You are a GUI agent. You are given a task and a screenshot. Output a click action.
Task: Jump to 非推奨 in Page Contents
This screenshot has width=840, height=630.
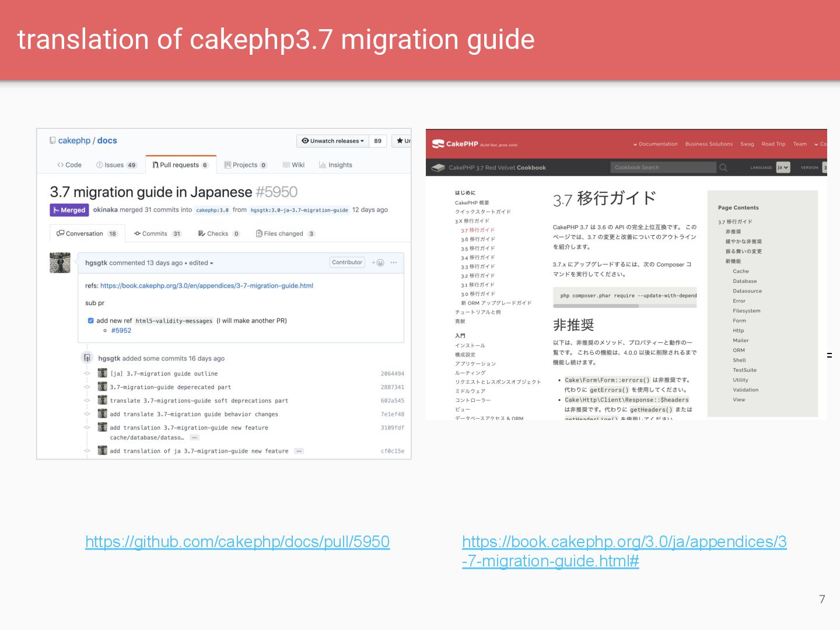pos(733,232)
